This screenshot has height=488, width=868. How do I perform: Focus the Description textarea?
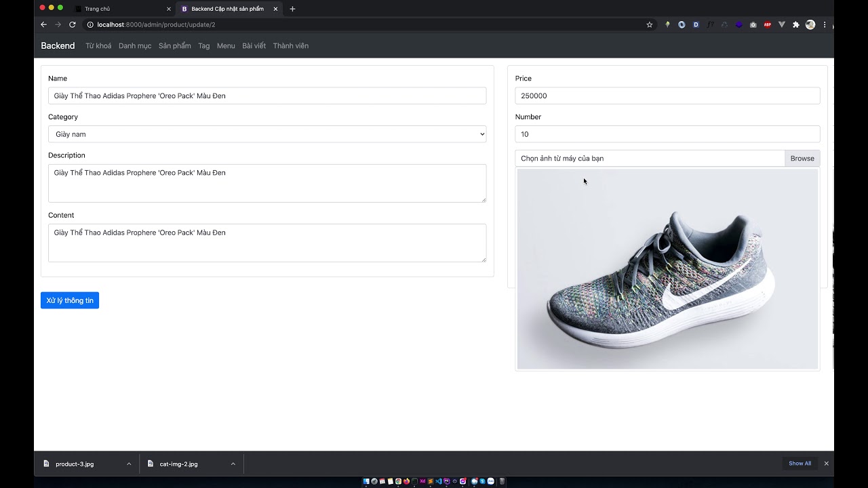[x=267, y=183]
